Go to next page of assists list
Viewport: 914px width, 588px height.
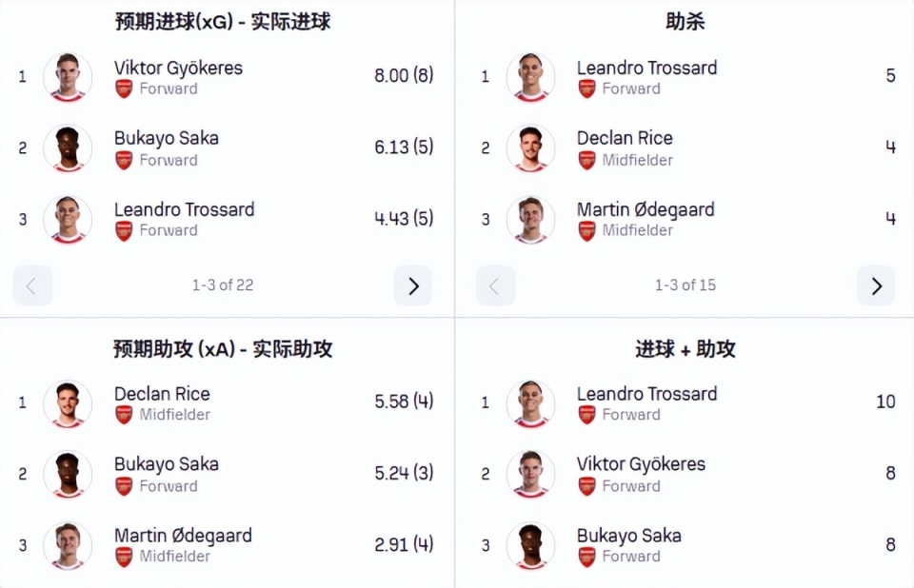pos(875,285)
